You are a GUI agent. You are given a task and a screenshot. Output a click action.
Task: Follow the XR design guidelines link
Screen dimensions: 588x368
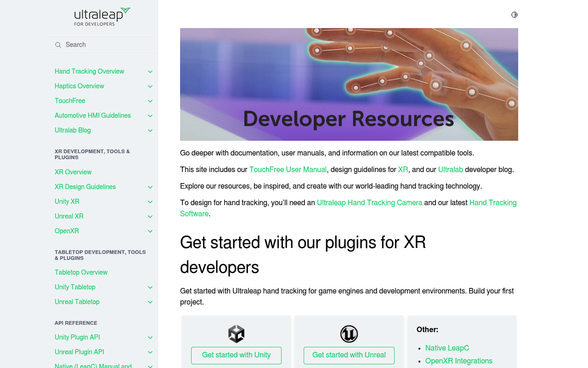[x=403, y=170]
